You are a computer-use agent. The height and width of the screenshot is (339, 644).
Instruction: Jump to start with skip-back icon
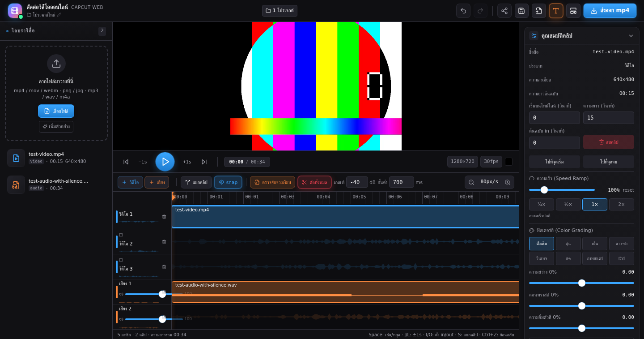click(126, 162)
